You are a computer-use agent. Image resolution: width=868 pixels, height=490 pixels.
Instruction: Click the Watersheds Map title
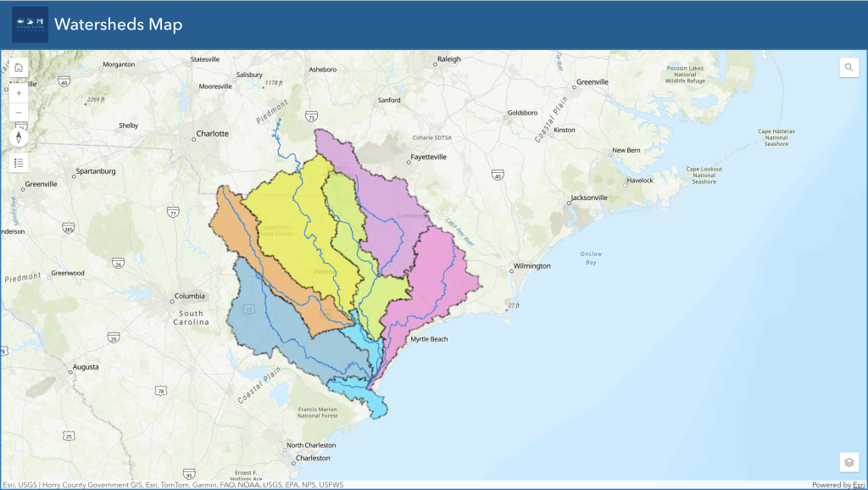tap(118, 25)
